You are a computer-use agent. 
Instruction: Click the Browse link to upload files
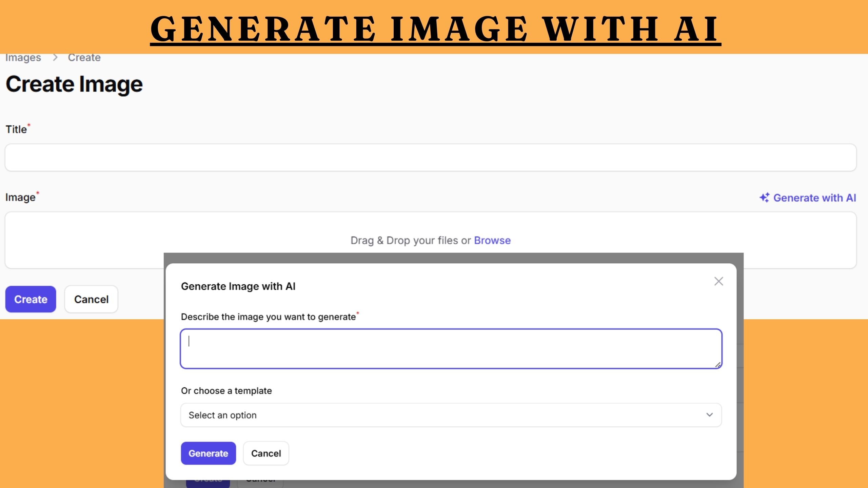coord(492,240)
